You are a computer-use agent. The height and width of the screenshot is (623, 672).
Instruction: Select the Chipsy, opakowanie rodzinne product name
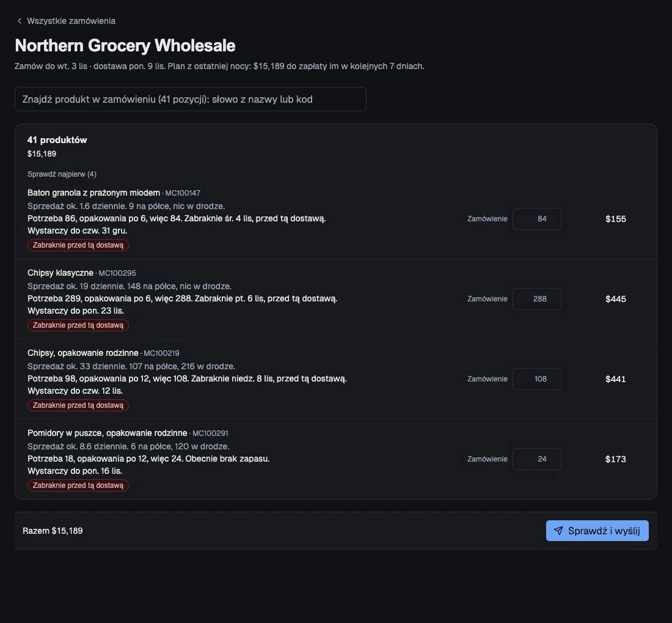click(x=82, y=353)
